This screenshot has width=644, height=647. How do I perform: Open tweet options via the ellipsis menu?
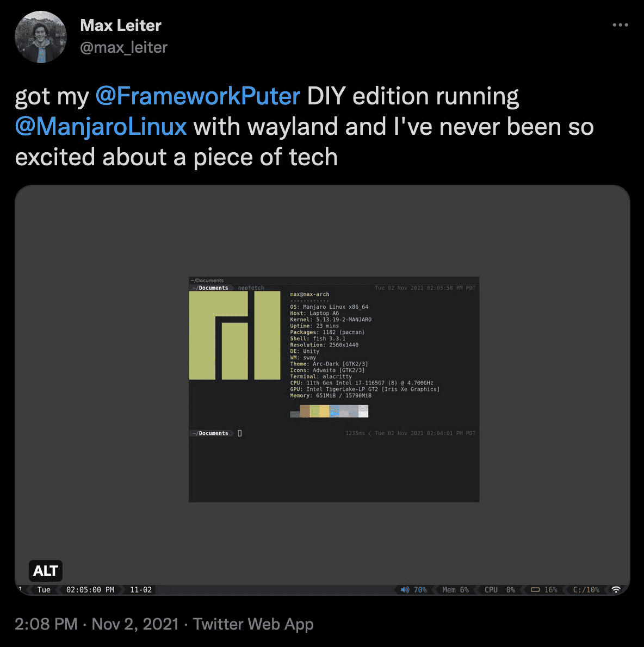[x=621, y=25]
